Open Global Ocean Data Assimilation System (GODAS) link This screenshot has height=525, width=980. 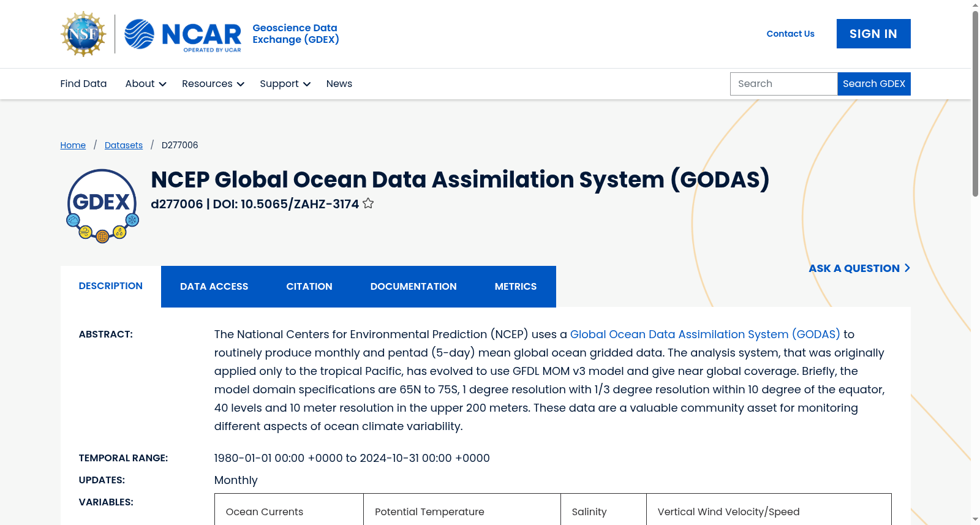705,334
